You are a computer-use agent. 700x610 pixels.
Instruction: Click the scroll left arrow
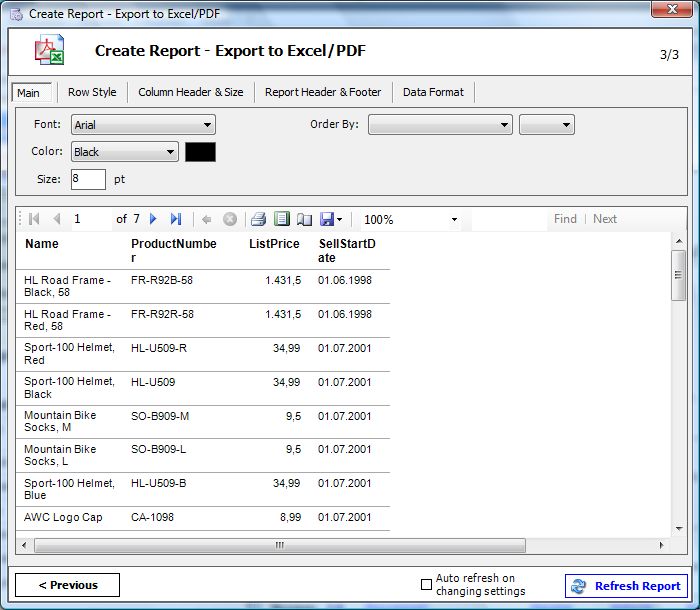[x=24, y=545]
